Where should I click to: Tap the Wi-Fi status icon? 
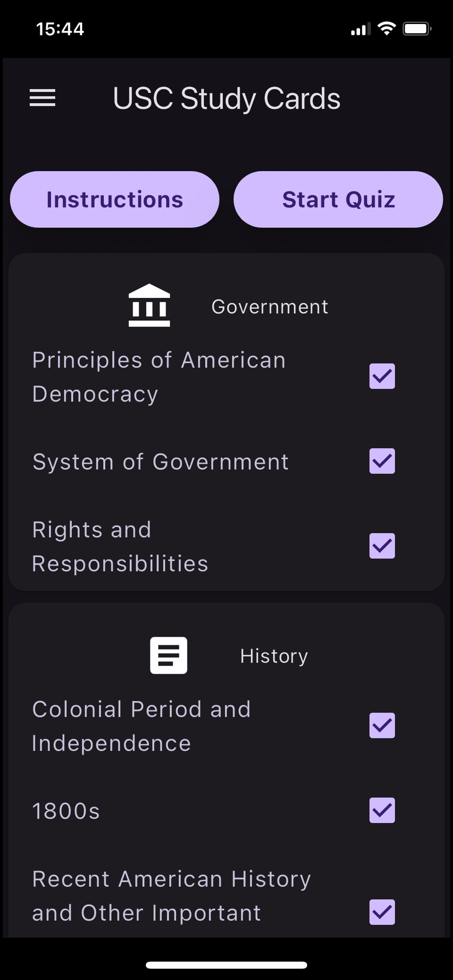coord(387,29)
